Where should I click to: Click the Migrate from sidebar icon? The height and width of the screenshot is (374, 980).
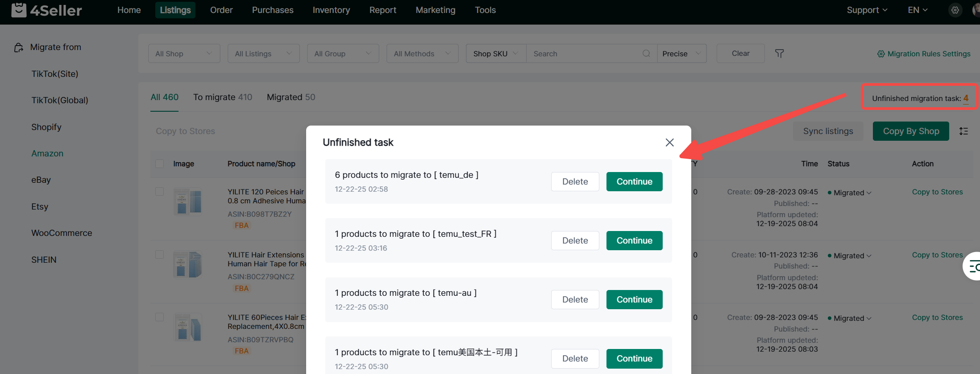pyautogui.click(x=19, y=47)
